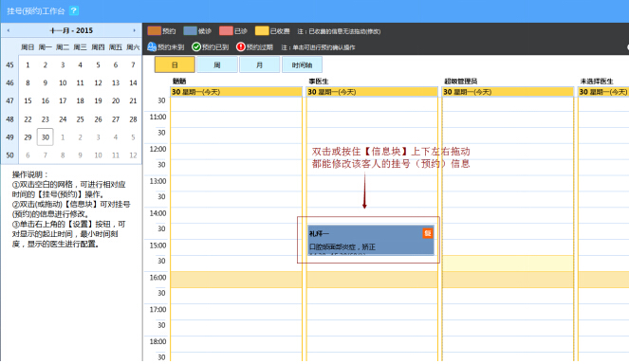
Task: Select date 18 in the mini calendar
Action: coord(81,100)
